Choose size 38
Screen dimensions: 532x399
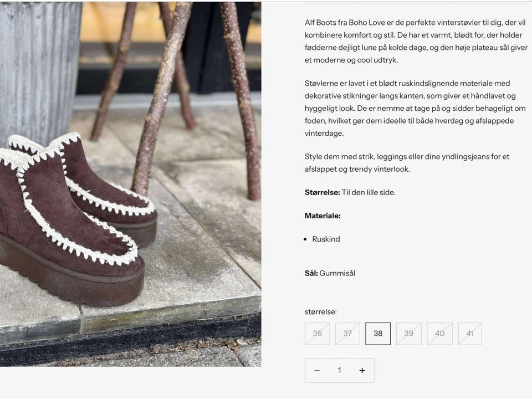pos(378,334)
